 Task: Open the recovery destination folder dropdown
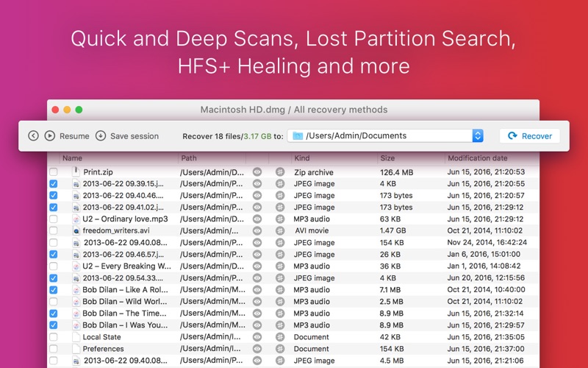coord(477,135)
